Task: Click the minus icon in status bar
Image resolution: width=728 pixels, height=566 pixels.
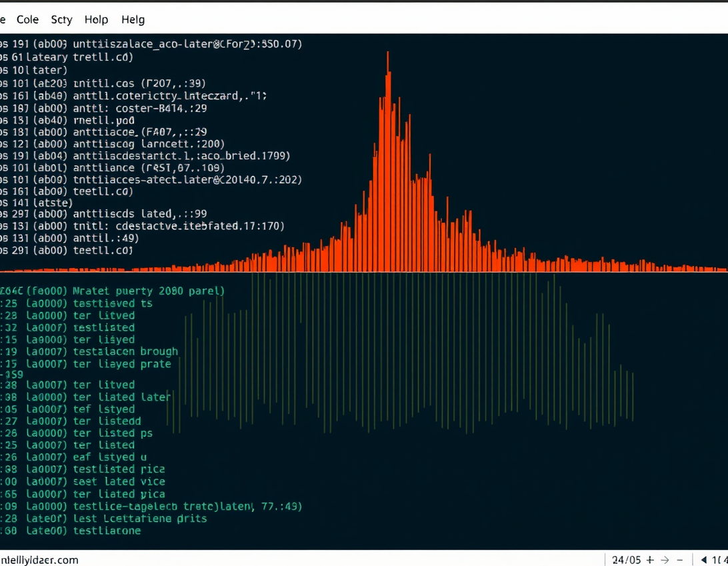Action: pyautogui.click(x=680, y=560)
